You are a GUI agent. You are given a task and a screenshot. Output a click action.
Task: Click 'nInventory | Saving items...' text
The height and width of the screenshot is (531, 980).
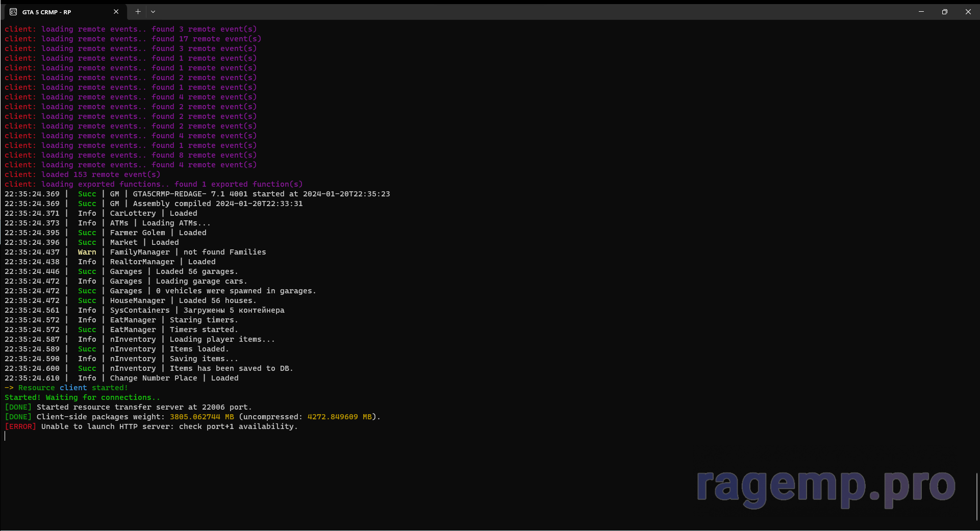point(174,359)
